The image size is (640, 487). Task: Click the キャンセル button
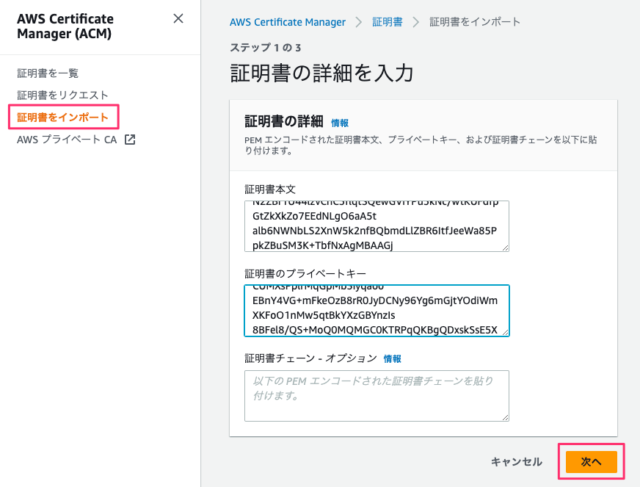[516, 462]
